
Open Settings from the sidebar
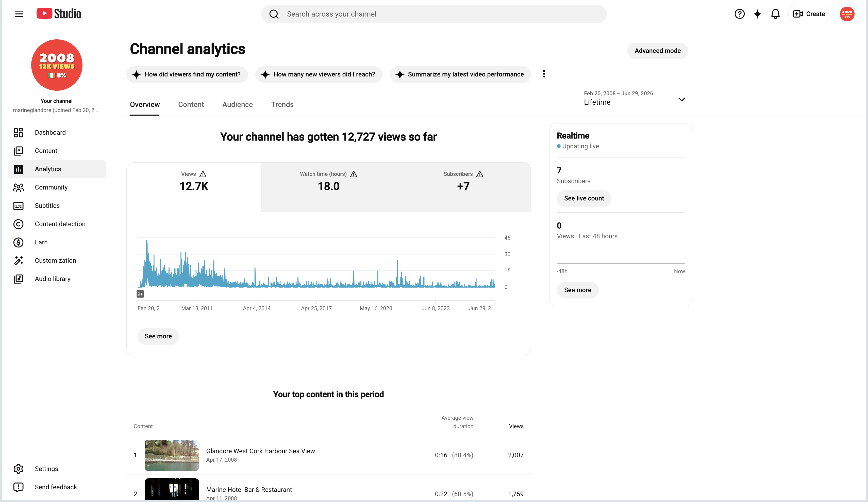(57, 468)
